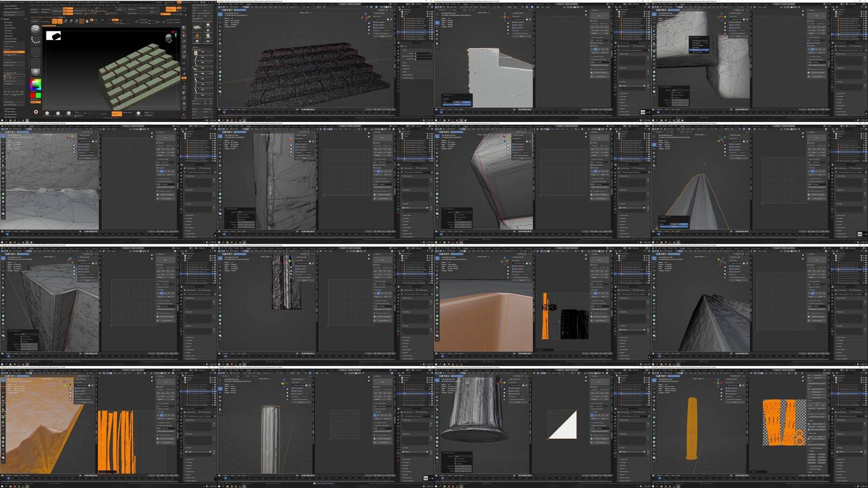This screenshot has height=488, width=868.
Task: Click the highlighted context menu entry on wireframe block
Action: click(x=699, y=49)
